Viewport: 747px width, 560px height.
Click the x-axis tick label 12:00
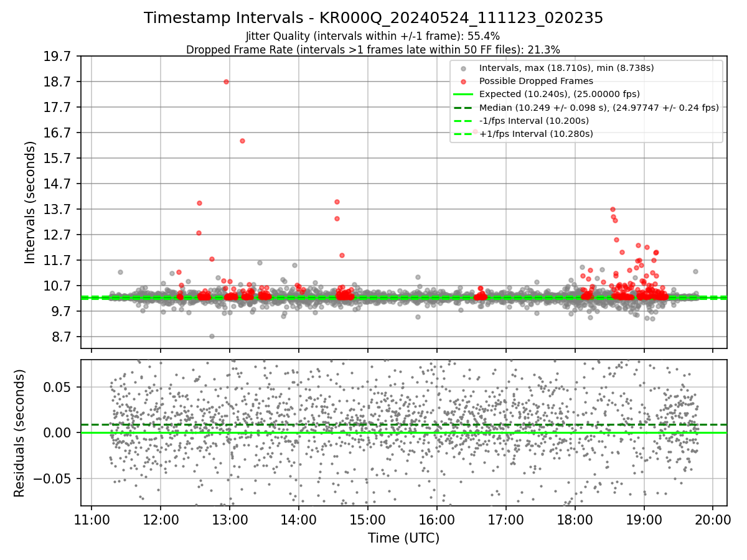[x=161, y=519]
